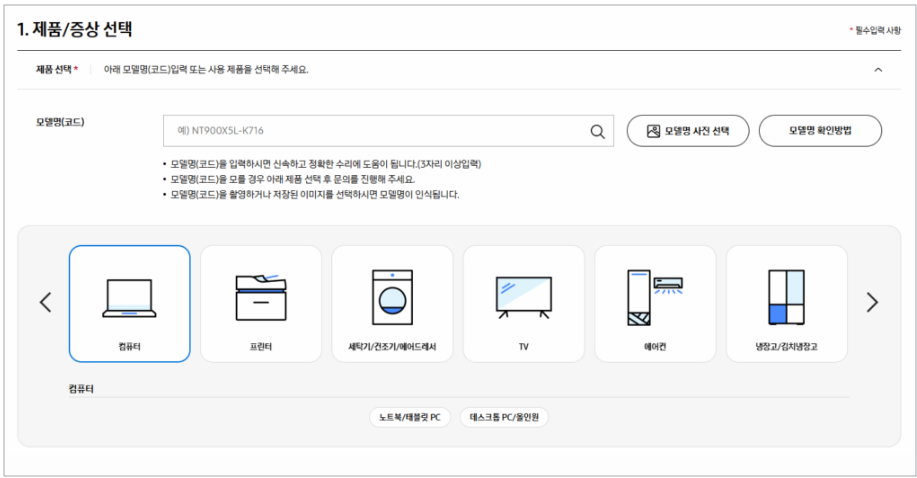917x478 pixels.
Task: Select the 컴퓨터 product card
Action: (x=129, y=304)
